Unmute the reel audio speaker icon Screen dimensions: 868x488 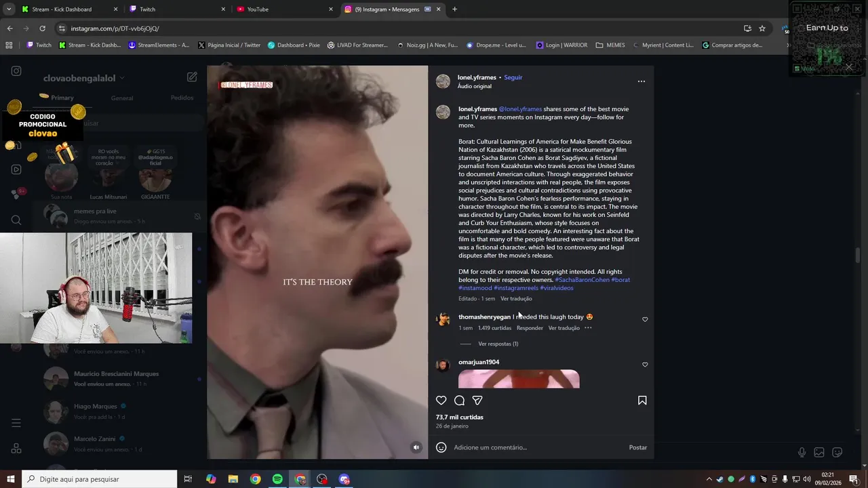[x=416, y=447]
